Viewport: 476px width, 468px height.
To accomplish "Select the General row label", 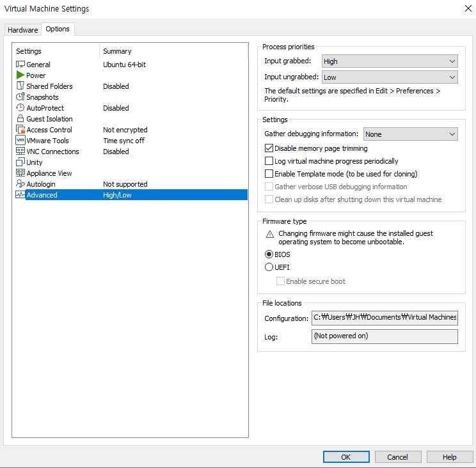I will [38, 65].
